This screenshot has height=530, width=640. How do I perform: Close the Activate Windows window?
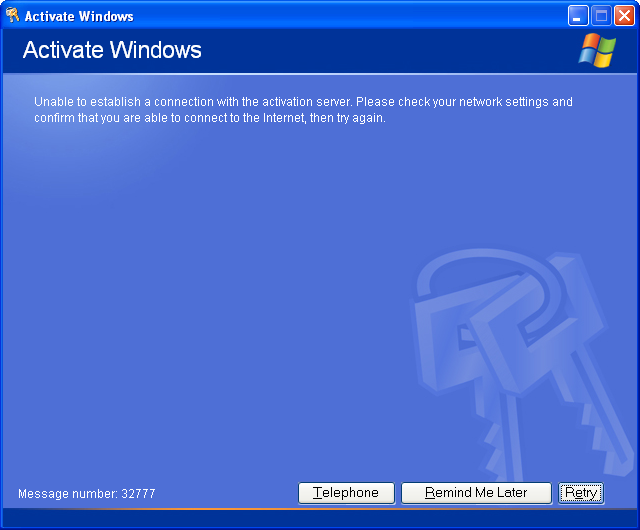click(624, 16)
